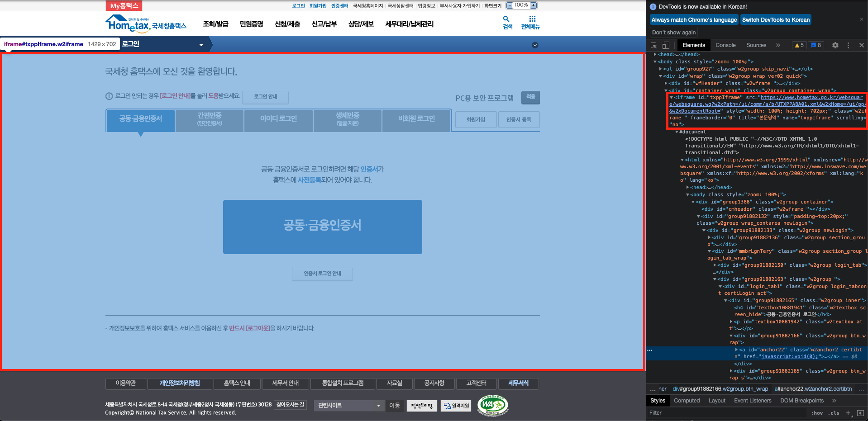Apply PC security program with 적용 button
868x421 pixels.
coord(530,97)
